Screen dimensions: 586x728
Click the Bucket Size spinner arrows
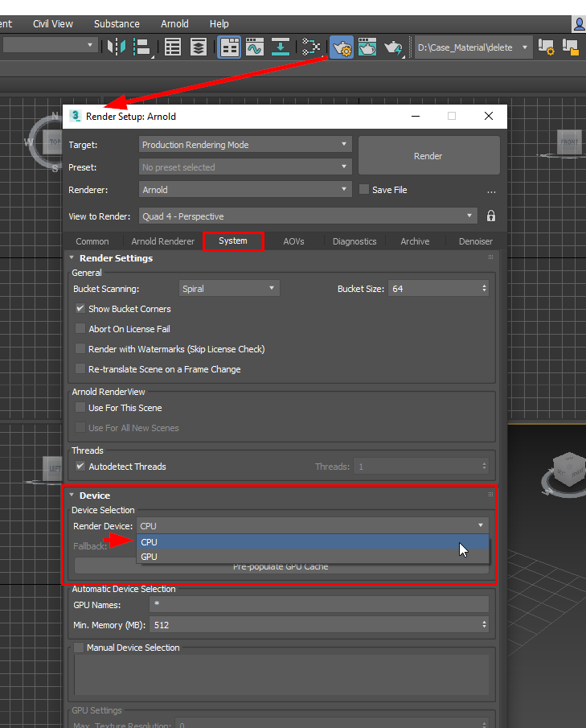coord(484,288)
